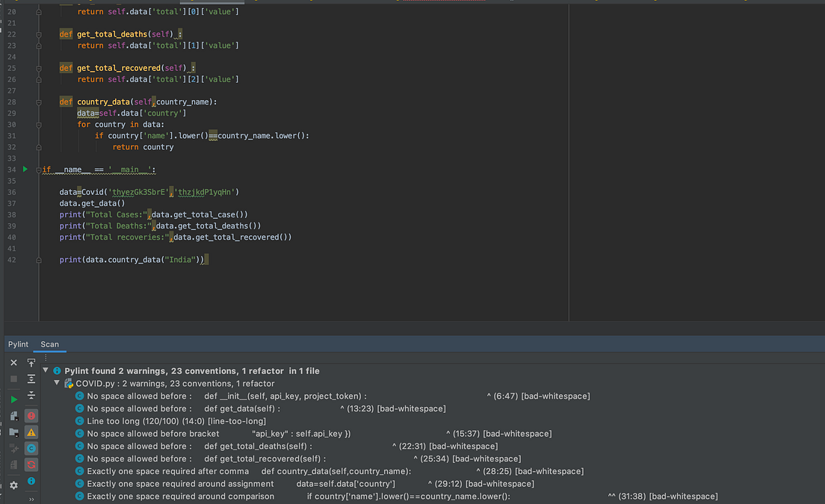Open the Pylint panel settings gear
Viewport: 825px width, 504px height.
(13, 484)
